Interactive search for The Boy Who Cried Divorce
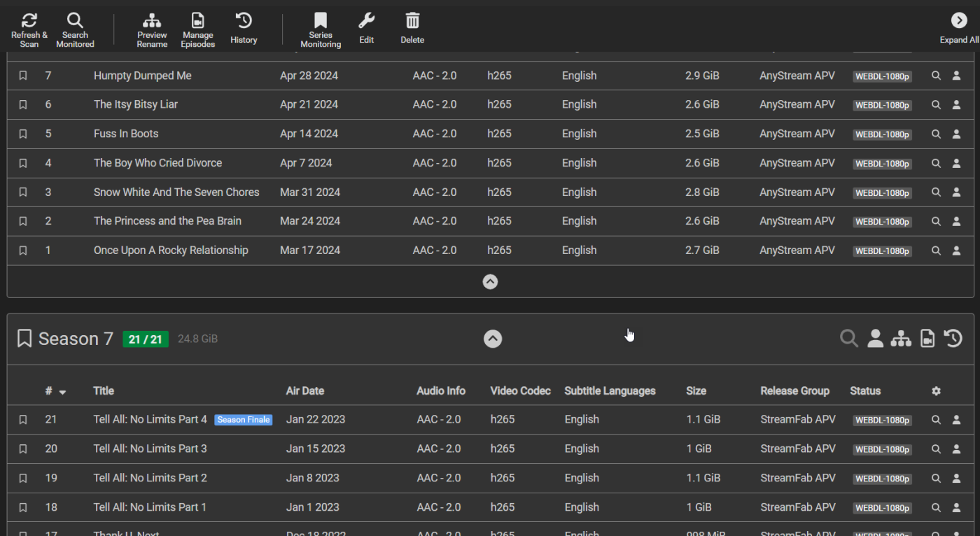This screenshot has height=536, width=980. coord(956,163)
